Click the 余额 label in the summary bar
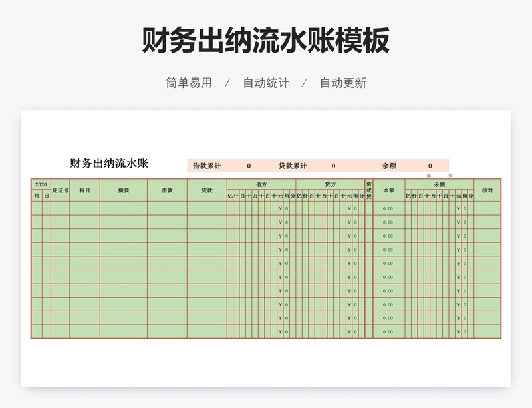The image size is (532, 408). pos(389,166)
